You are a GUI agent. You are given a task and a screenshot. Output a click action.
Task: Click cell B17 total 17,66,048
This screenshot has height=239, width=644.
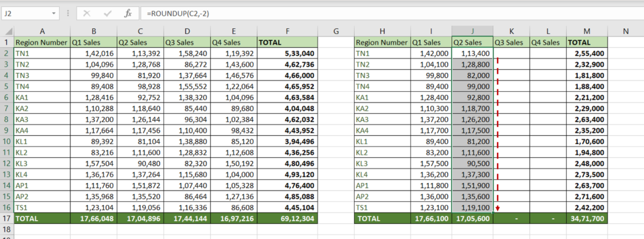pyautogui.click(x=94, y=219)
